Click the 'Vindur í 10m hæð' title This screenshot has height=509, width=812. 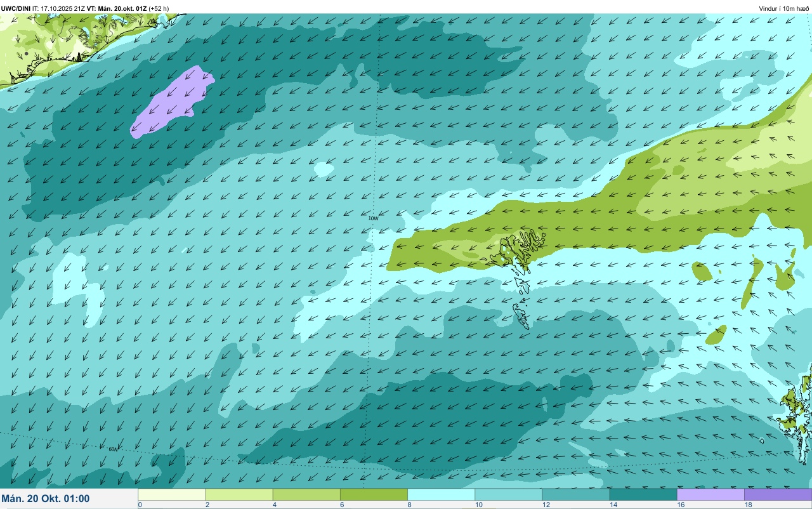pos(784,8)
